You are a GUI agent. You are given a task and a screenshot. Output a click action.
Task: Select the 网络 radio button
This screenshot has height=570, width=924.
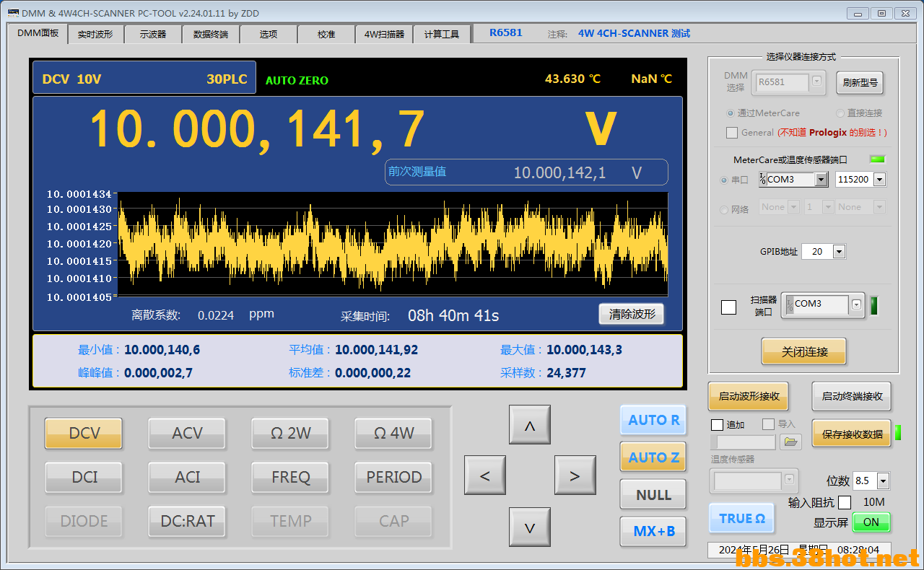(725, 210)
